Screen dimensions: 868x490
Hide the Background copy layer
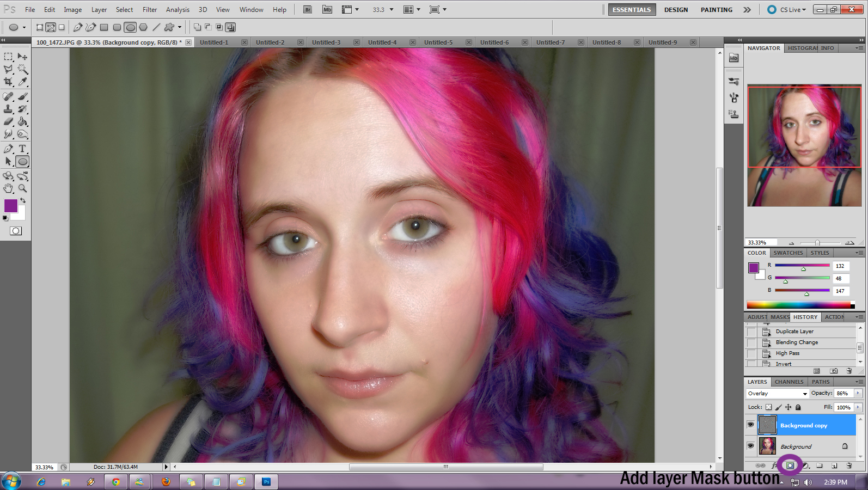(x=750, y=425)
